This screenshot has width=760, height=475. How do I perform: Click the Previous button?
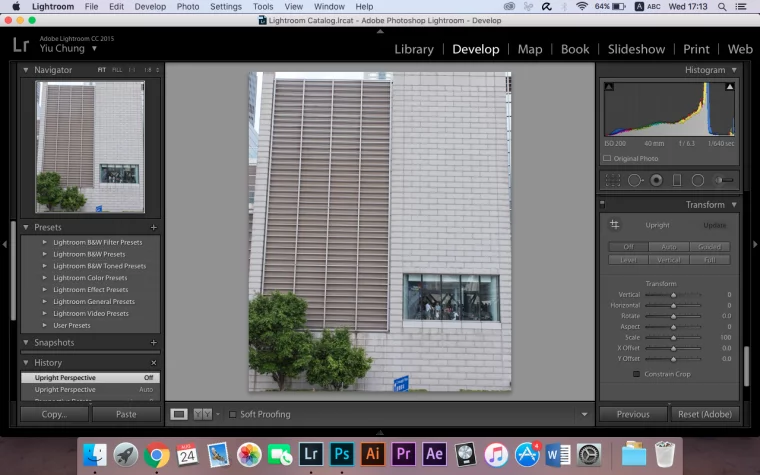[x=633, y=414]
